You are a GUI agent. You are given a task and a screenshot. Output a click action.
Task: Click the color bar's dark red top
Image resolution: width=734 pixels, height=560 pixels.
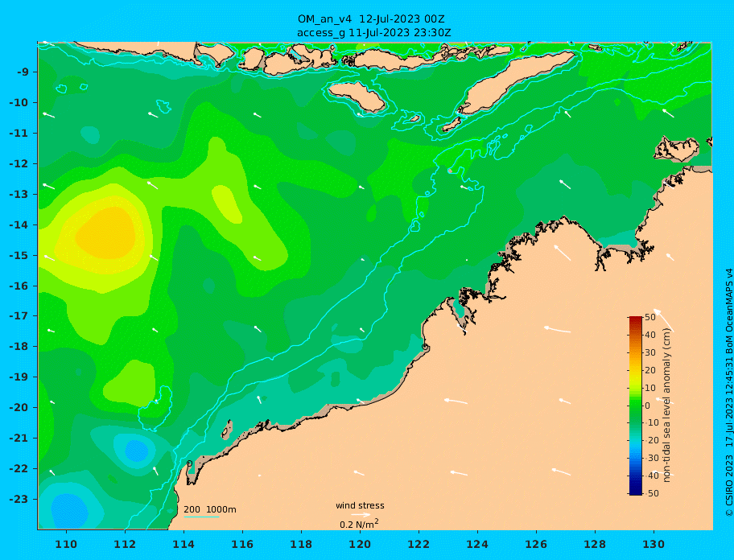(636, 319)
